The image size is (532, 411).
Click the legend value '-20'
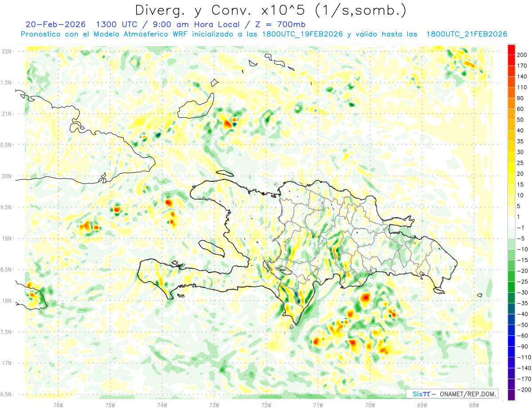coord(522,271)
